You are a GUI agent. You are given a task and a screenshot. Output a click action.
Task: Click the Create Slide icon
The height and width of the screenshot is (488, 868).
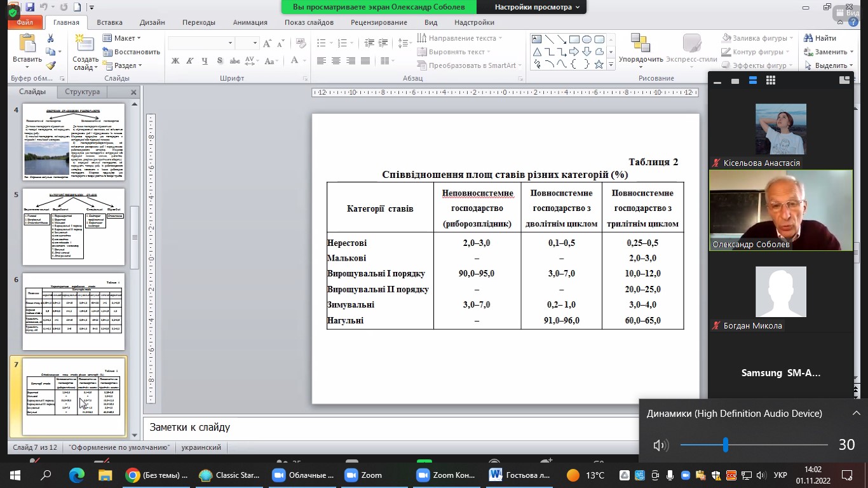(x=85, y=43)
